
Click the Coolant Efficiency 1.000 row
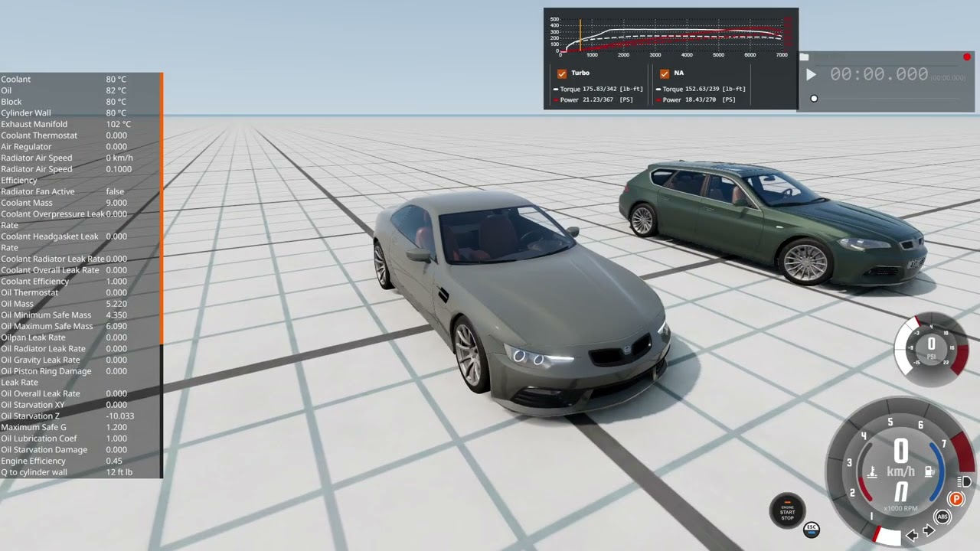coord(80,281)
